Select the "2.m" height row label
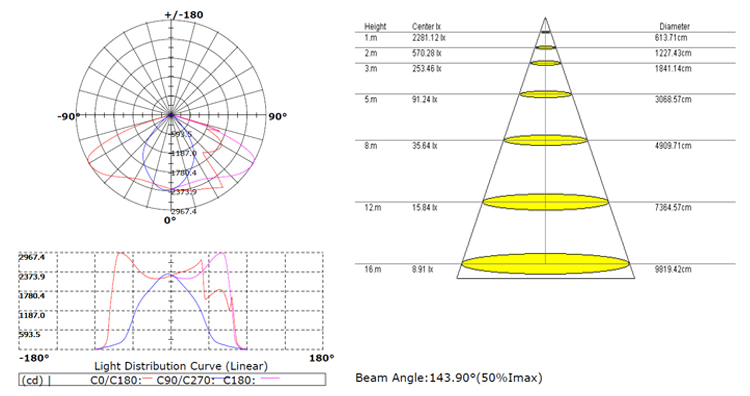The height and width of the screenshot is (396, 750). (x=371, y=53)
